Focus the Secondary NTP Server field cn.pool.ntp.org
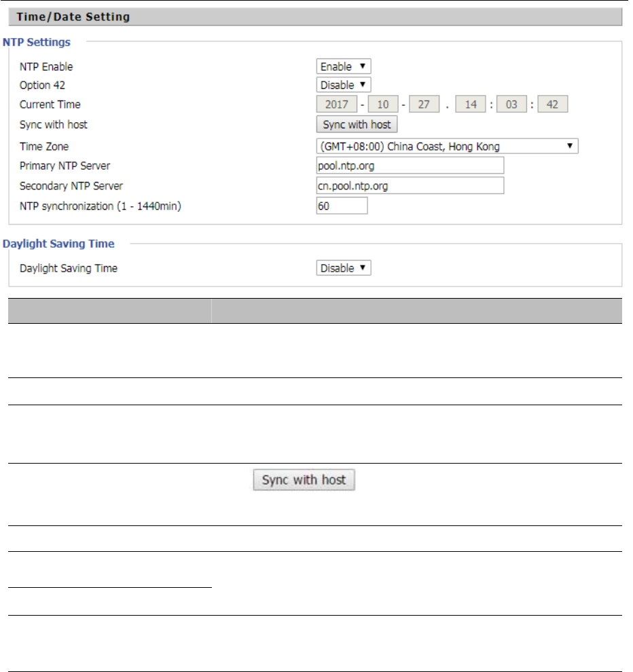Screen dimensions: 633x672 [410, 186]
